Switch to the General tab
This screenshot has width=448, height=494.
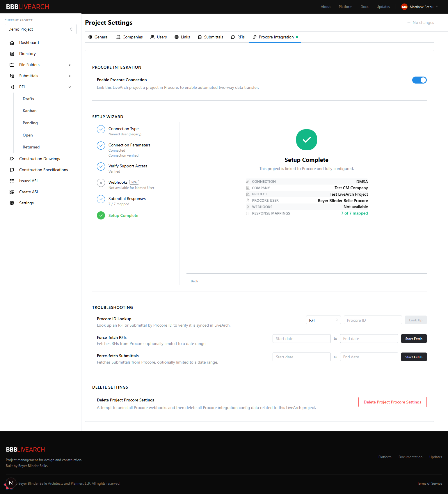click(x=98, y=37)
